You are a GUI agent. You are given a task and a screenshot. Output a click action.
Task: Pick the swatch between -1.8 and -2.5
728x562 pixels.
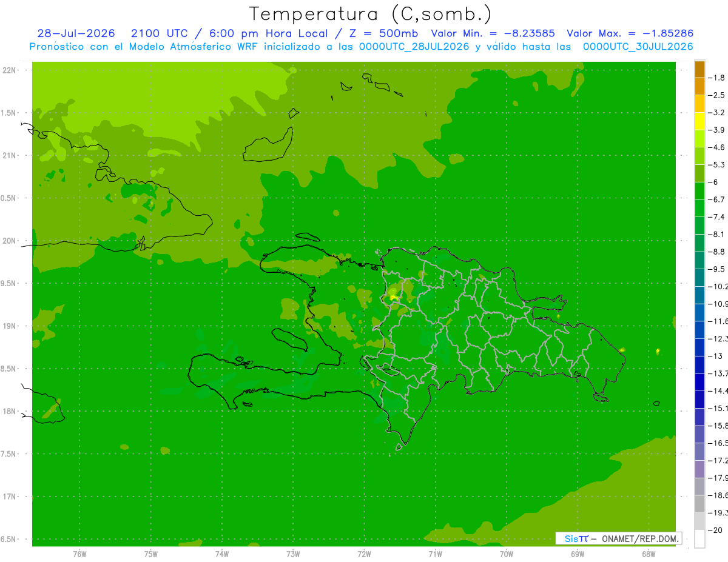pos(699,86)
